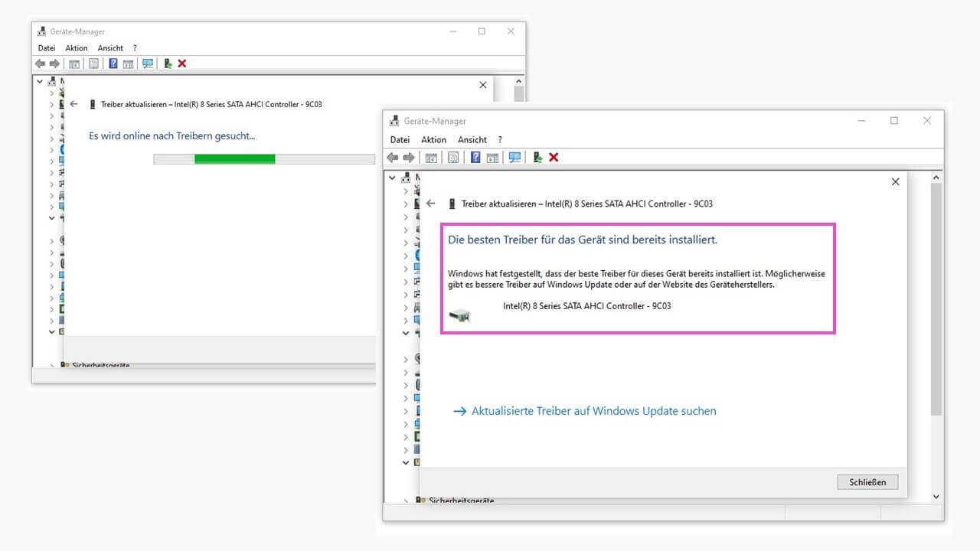The width and height of the screenshot is (980, 551).
Task: Open Ansicht menu in front Geräte-Manager
Action: (x=472, y=139)
